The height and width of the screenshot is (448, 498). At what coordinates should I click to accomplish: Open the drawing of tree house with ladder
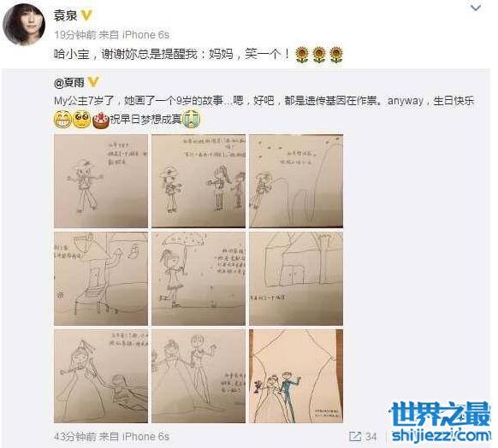pos(101,279)
